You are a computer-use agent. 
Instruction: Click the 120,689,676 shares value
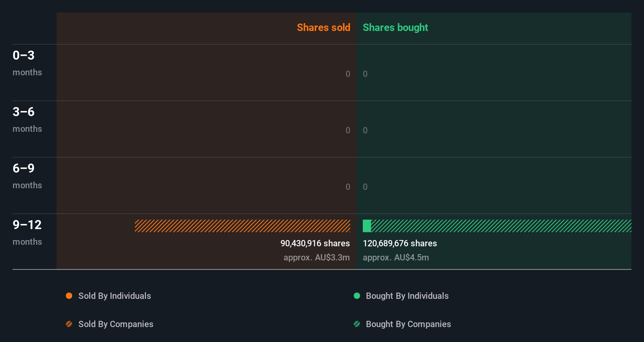coord(400,243)
